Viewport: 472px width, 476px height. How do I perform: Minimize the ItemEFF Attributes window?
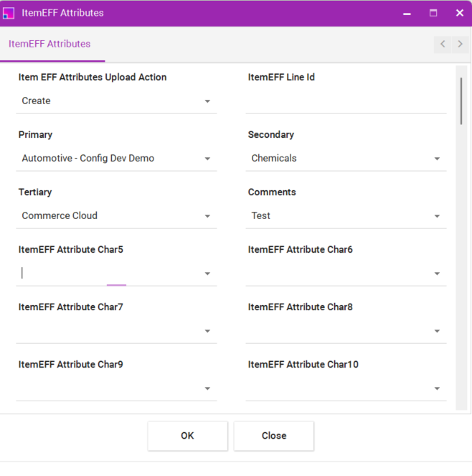click(407, 13)
